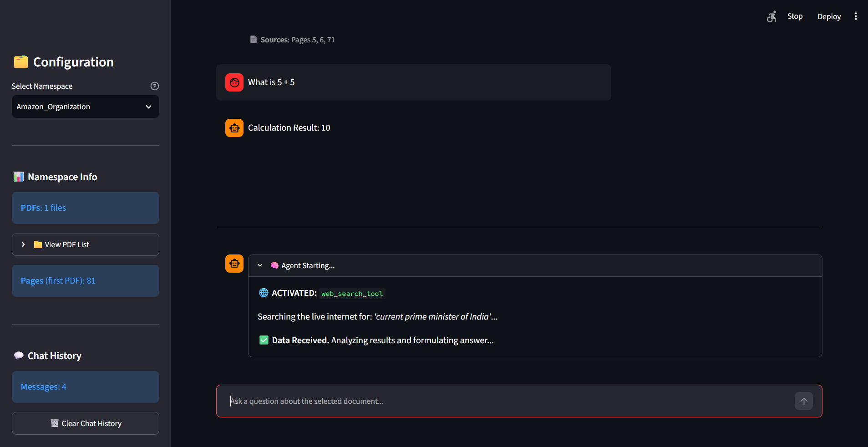Click the PDFs: 1 files info box
The height and width of the screenshot is (447, 868).
86,208
